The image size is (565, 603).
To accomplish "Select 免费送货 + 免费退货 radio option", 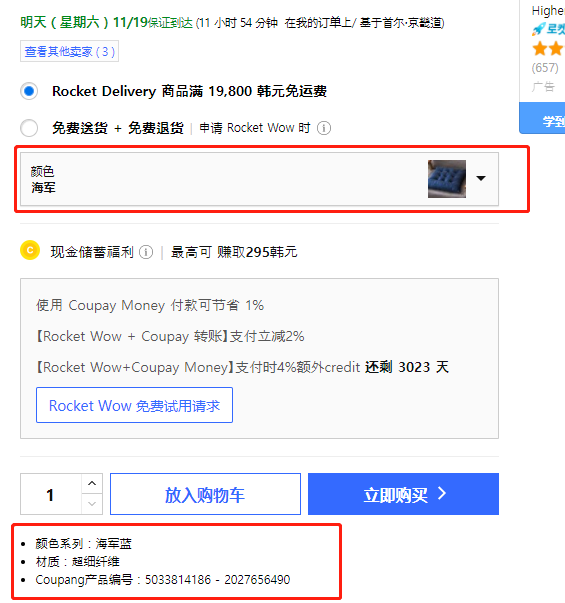I will coord(29,128).
